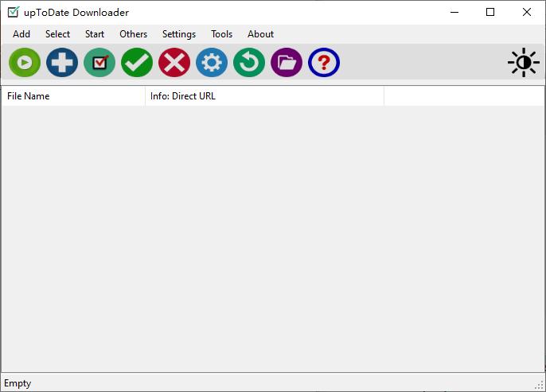
Task: Click the green checkmark icon
Action: [x=137, y=63]
